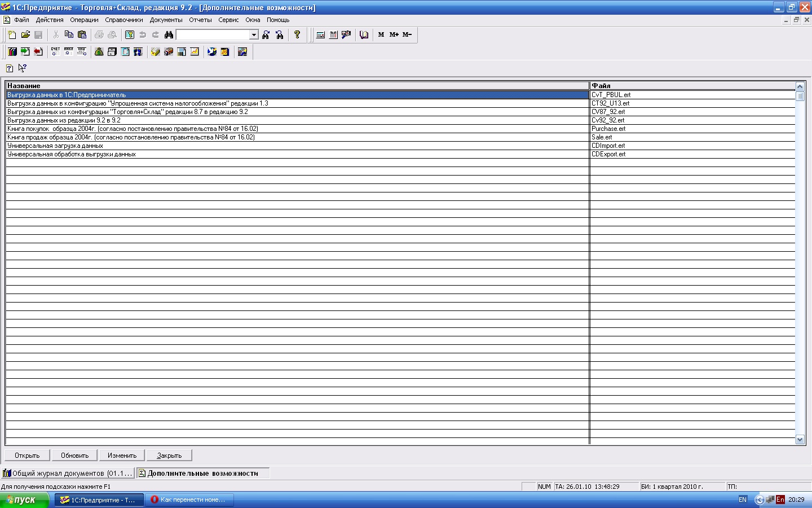Click the M+ memory add button

tap(394, 35)
